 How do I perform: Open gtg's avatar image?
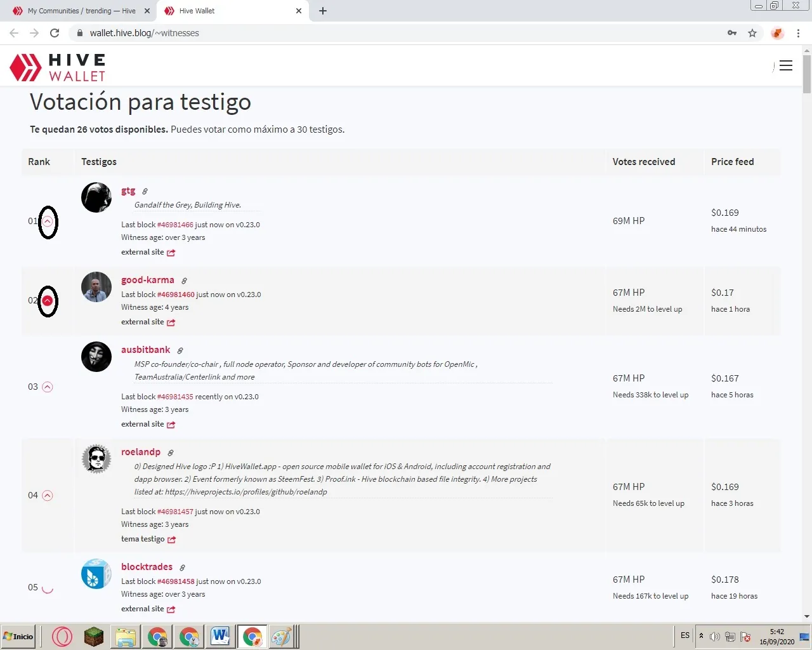[96, 197]
